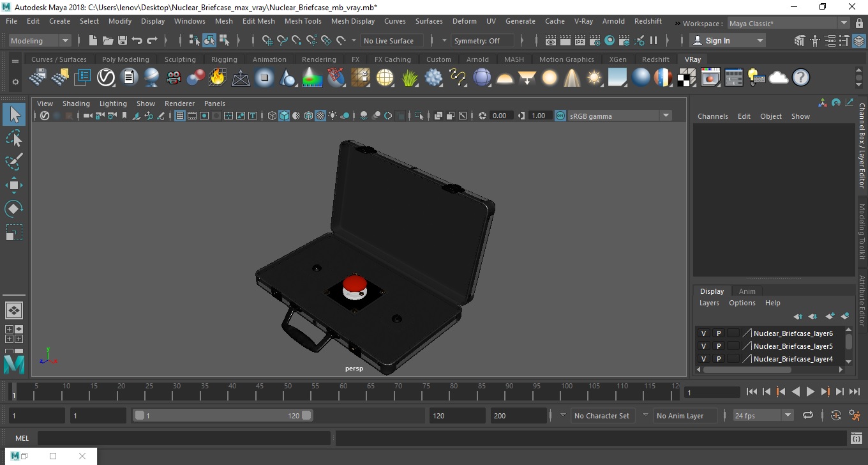Create a V-Ray sphere light
This screenshot has height=465, width=868.
click(x=550, y=77)
